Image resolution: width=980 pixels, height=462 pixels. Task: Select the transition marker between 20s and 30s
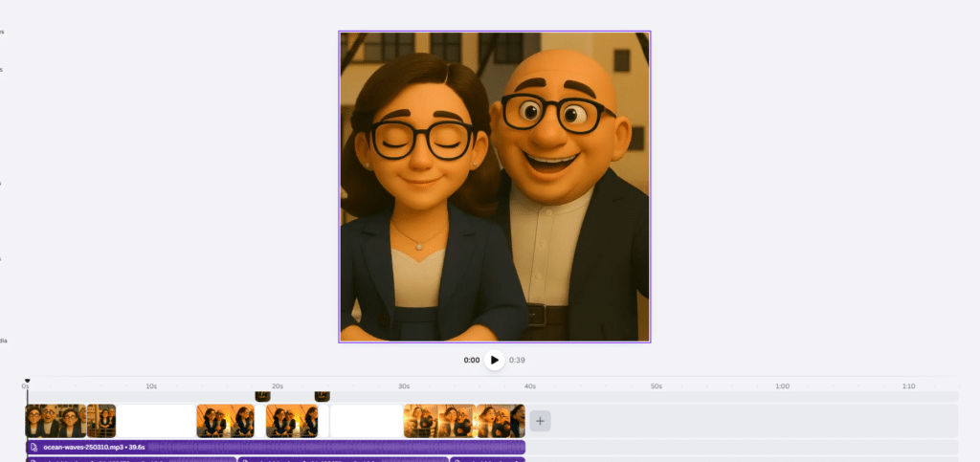(323, 395)
